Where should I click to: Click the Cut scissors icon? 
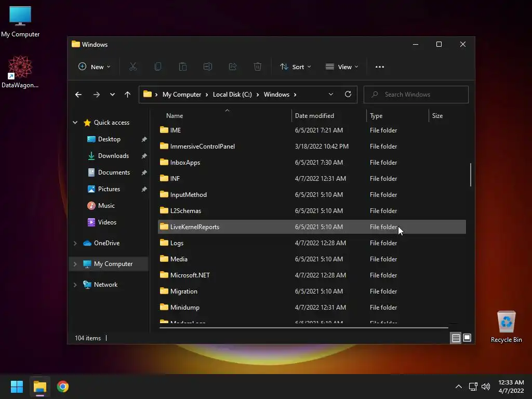tap(132, 67)
